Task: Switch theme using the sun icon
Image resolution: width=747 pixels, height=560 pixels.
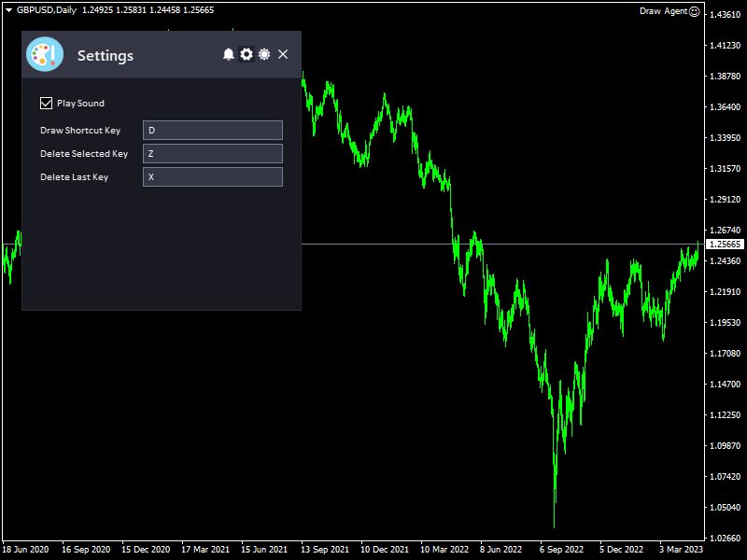Action: 264,55
